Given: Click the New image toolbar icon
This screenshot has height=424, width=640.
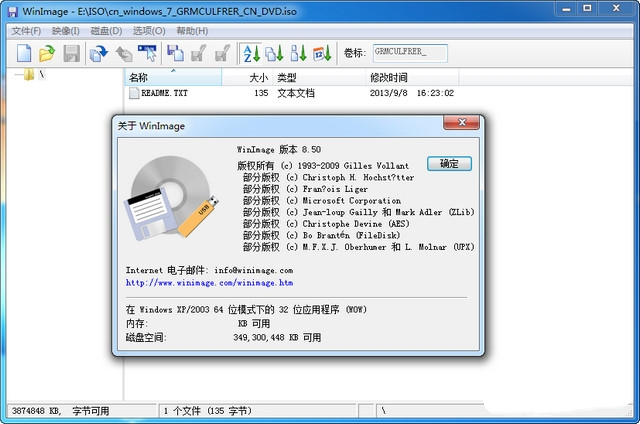Looking at the screenshot, I should [x=24, y=53].
